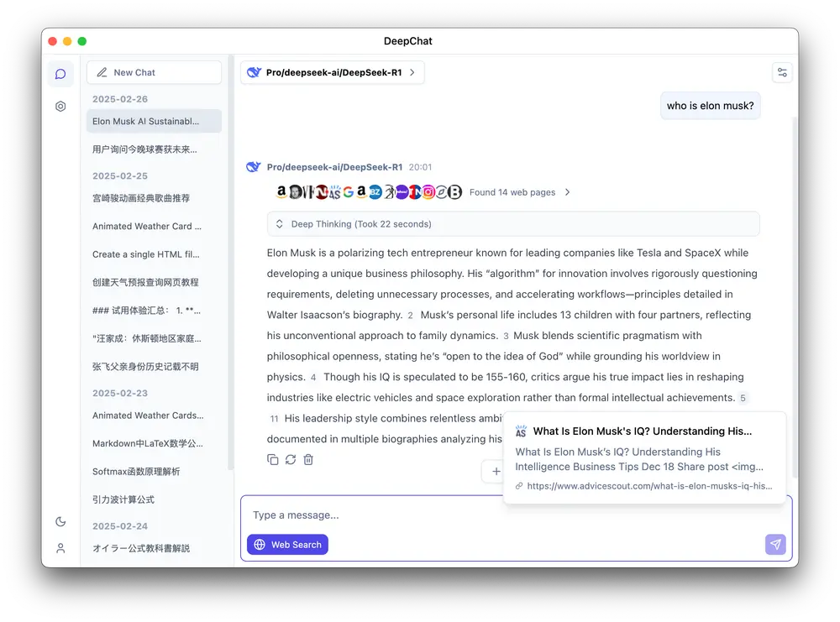
Task: Click the New Chat button
Action: coord(154,73)
